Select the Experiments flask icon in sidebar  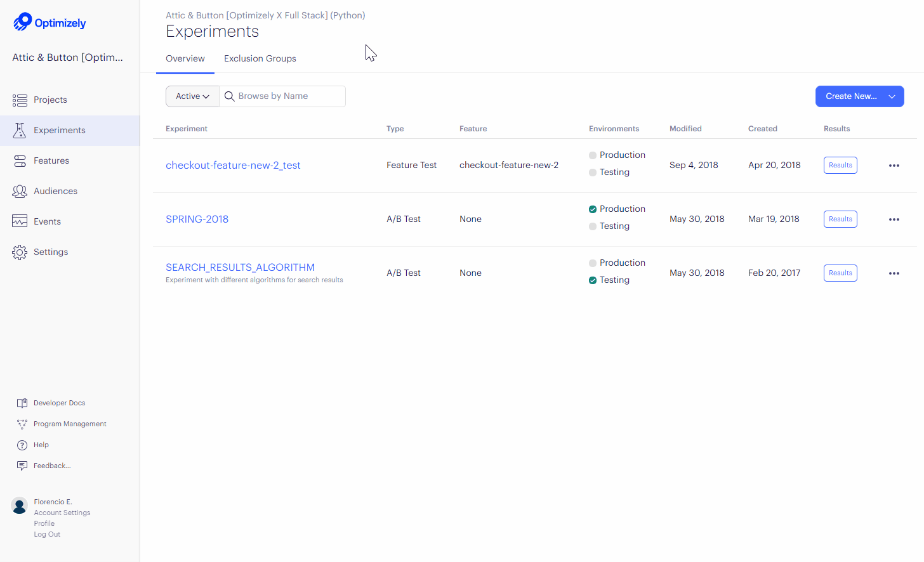[x=19, y=130]
